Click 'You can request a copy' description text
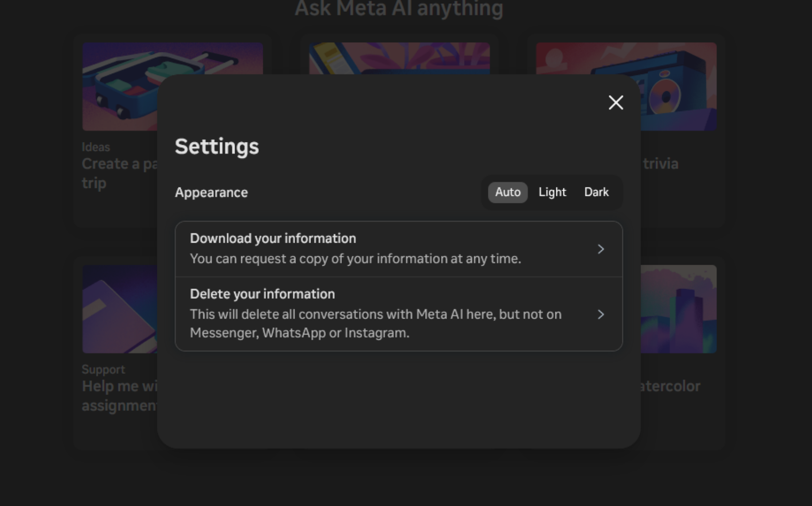The height and width of the screenshot is (506, 812). coord(355,259)
